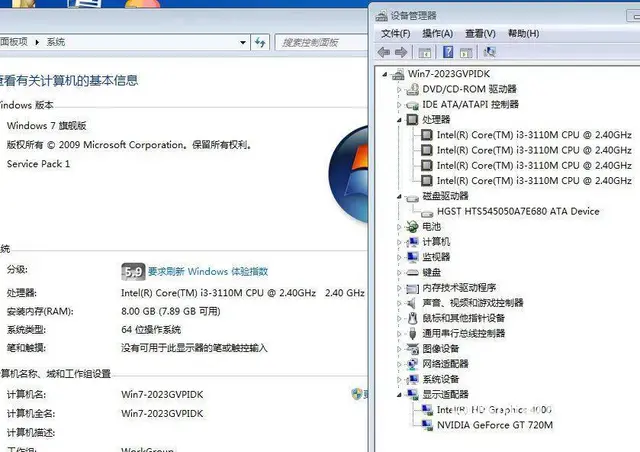The image size is (640, 452).
Task: Open the blue question-mark Help toolbar icon
Action: [x=448, y=52]
